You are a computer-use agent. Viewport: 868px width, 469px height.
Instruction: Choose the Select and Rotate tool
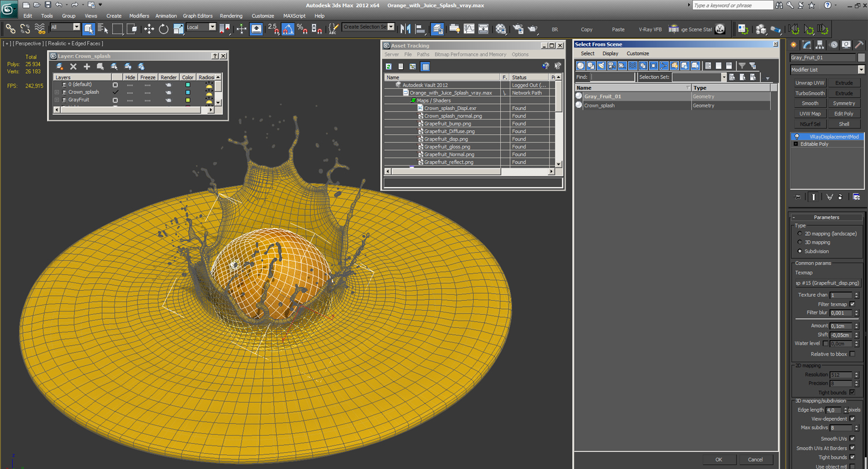[x=164, y=28]
